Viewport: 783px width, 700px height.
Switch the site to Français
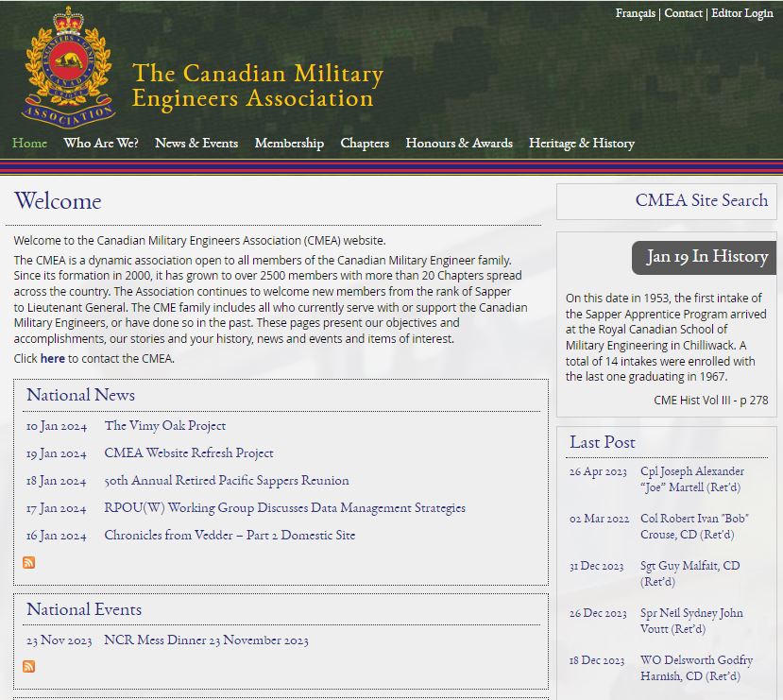pyautogui.click(x=635, y=13)
